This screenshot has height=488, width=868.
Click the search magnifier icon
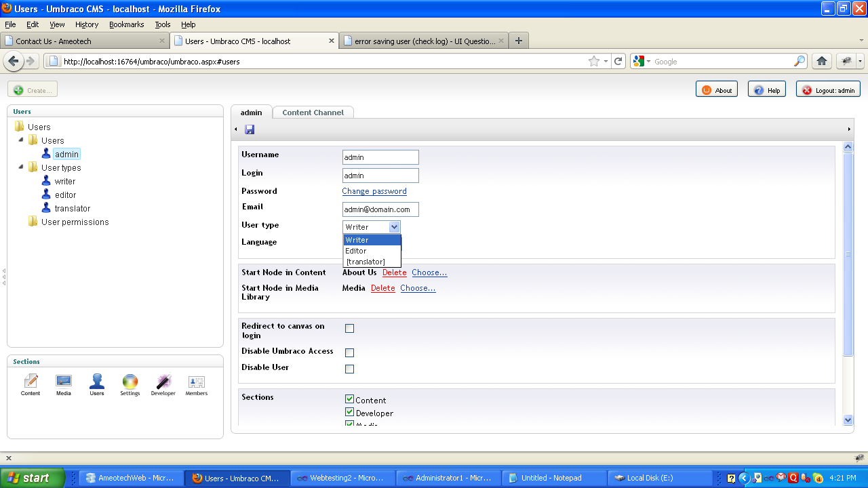click(x=800, y=61)
